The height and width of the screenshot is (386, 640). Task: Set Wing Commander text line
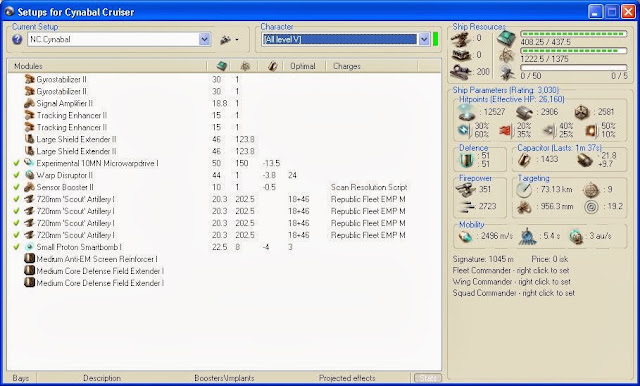point(511,282)
